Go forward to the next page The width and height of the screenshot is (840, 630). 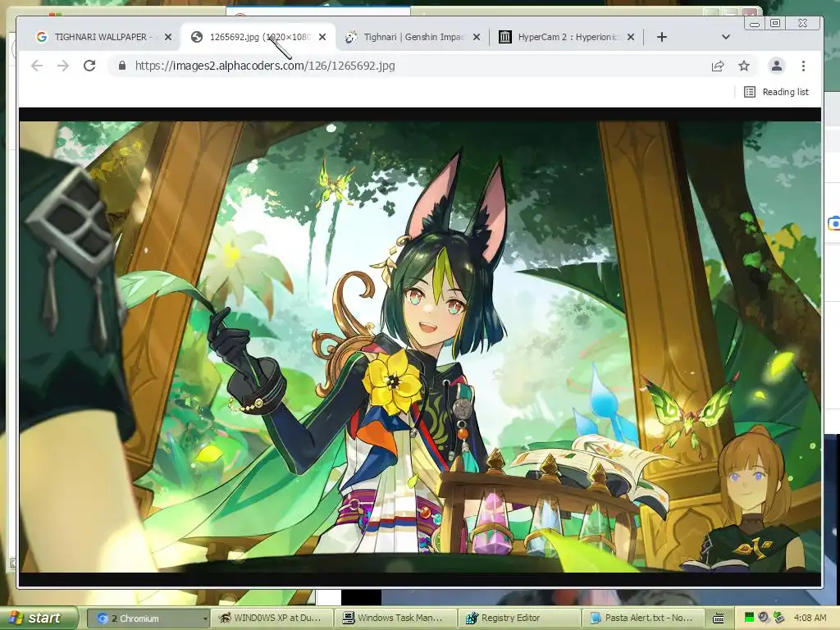(63, 66)
